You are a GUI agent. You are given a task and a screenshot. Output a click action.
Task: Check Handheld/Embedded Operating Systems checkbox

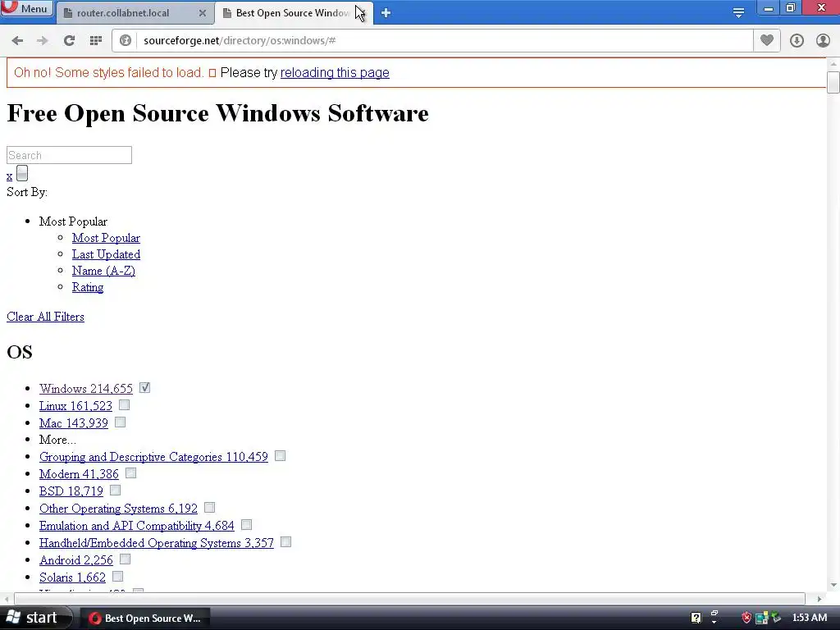pyautogui.click(x=286, y=542)
